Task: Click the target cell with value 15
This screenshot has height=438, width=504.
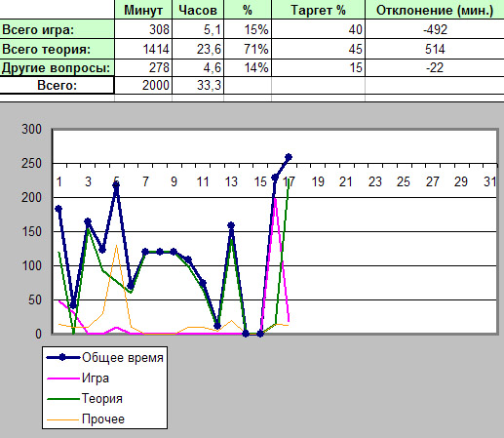Action: click(318, 67)
